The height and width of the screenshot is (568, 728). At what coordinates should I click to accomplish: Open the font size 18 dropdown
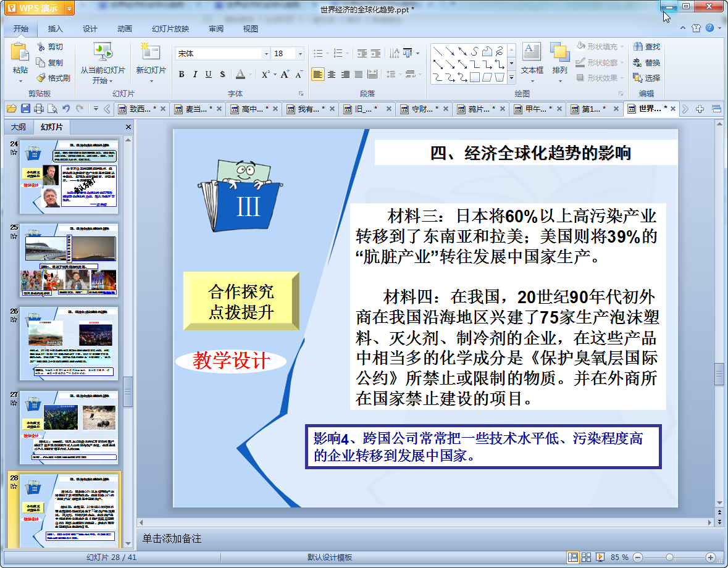tap(300, 54)
